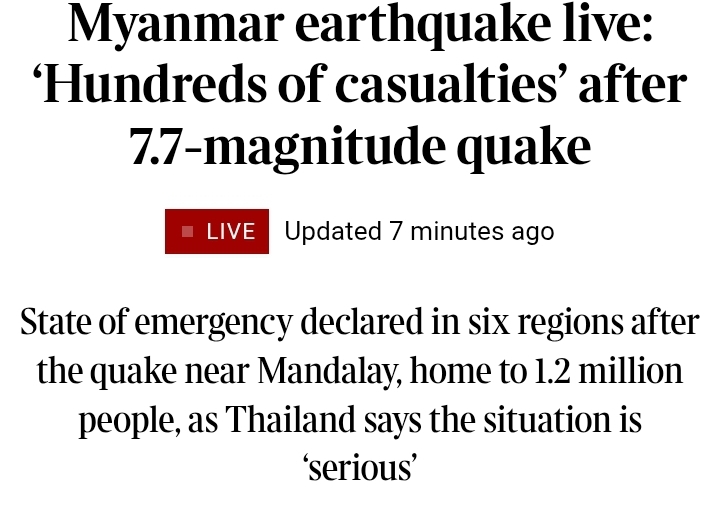Click the word 'LIVE' inside the badge
The image size is (720, 528).
[x=231, y=231]
